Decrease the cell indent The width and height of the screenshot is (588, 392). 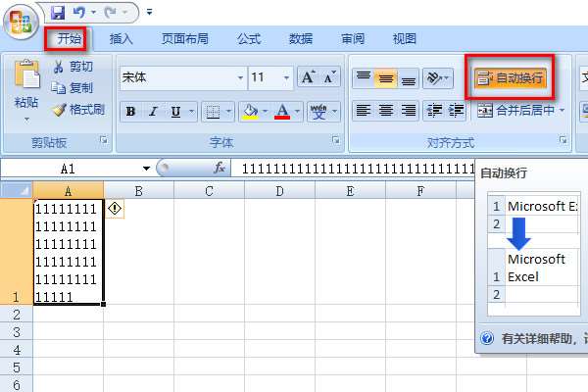coord(434,111)
